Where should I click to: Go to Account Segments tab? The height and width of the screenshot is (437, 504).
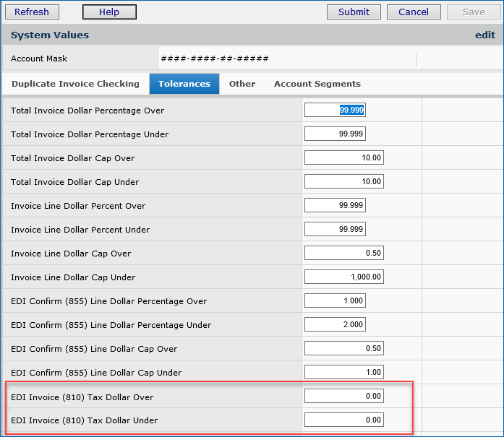coord(317,84)
